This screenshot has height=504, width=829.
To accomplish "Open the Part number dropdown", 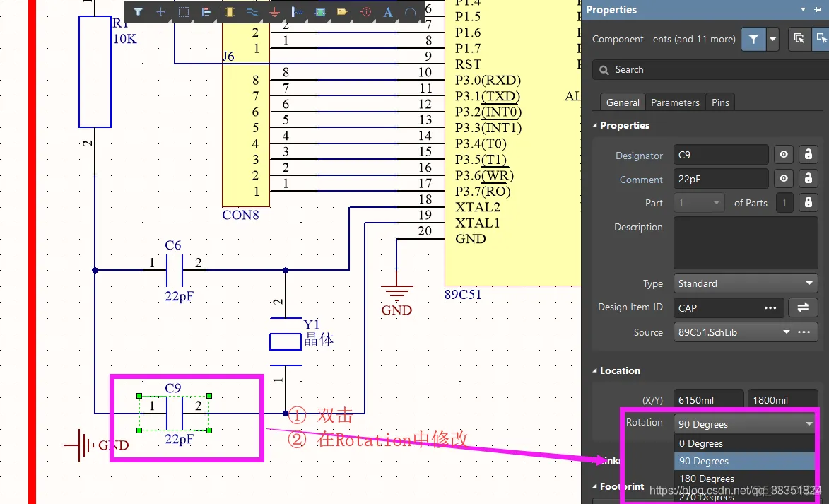I will pos(700,203).
